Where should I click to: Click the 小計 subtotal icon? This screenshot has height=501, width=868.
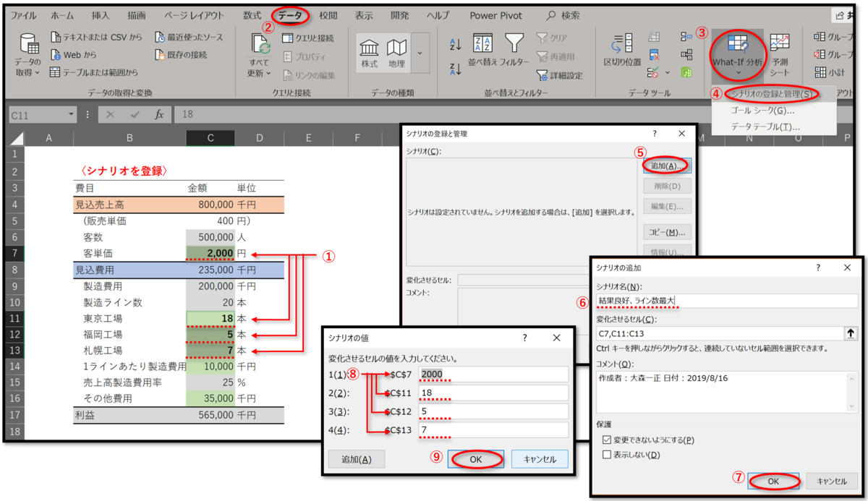click(x=820, y=72)
